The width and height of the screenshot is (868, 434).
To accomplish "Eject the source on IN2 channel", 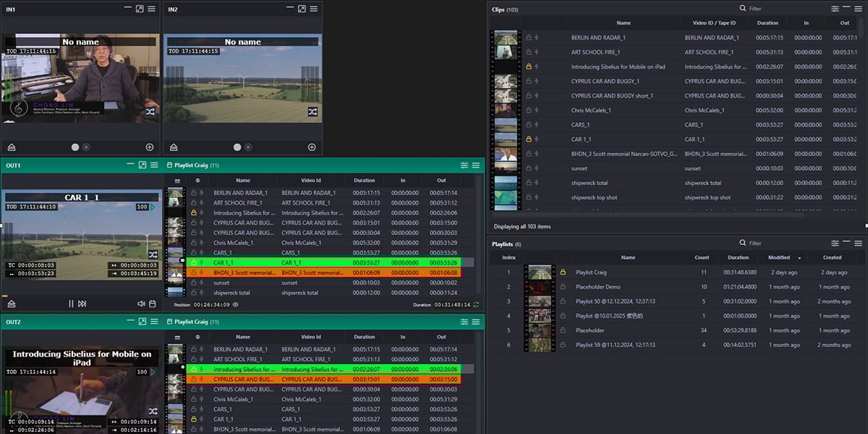I will pos(174,147).
